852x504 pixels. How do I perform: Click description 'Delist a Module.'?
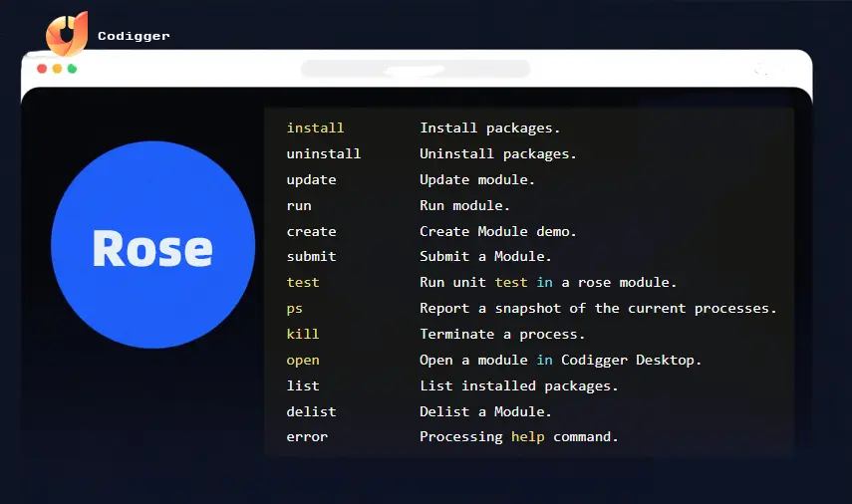coord(485,411)
